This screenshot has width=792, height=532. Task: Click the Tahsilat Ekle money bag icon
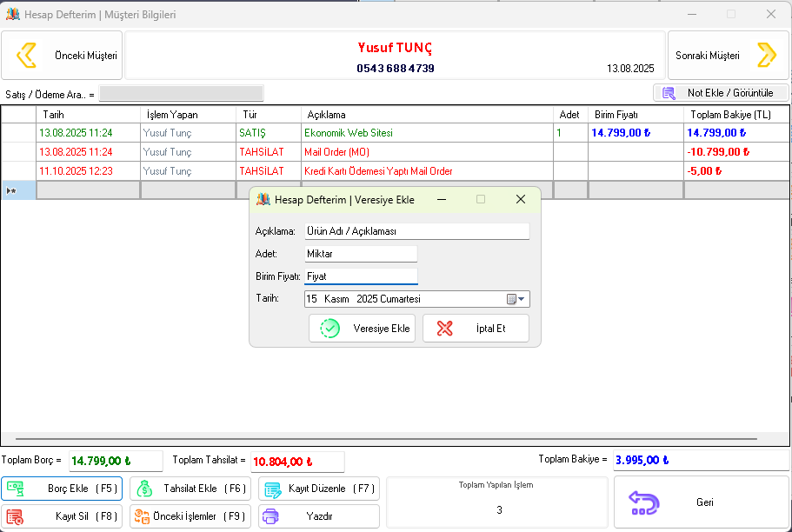[144, 489]
